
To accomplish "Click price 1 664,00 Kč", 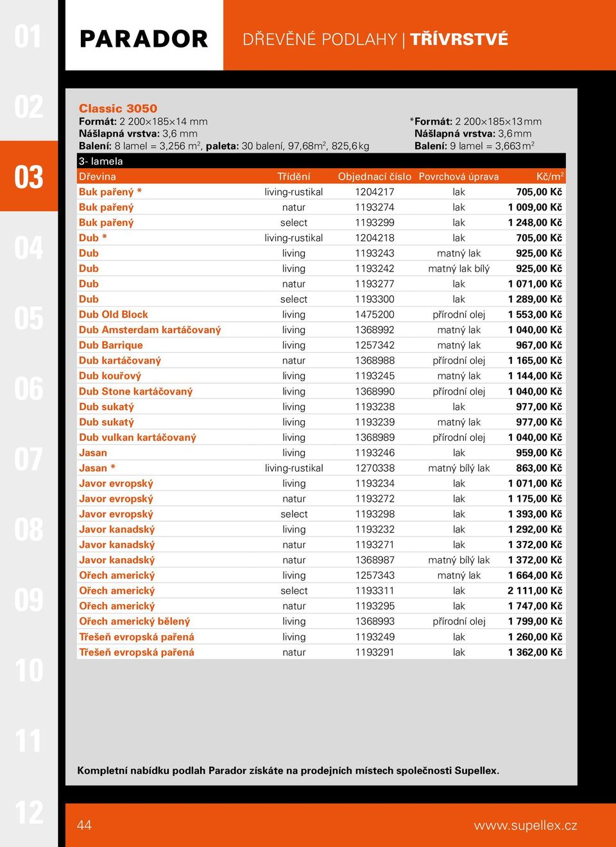I will (x=535, y=576).
